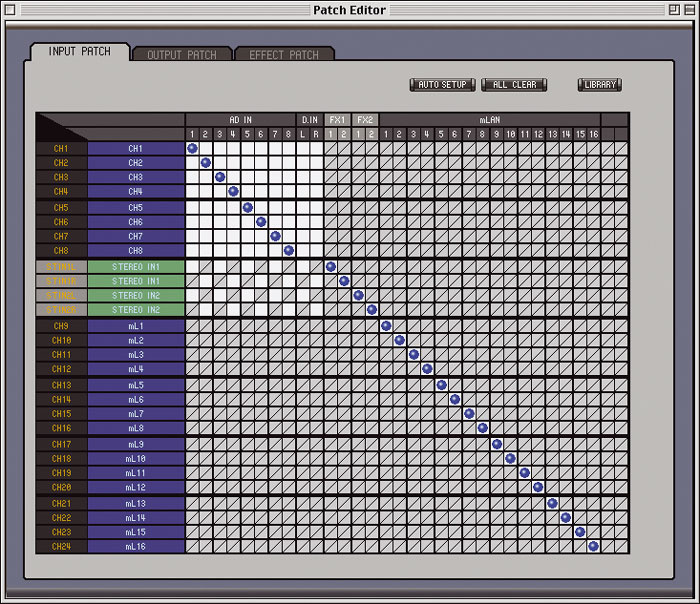Toggle the CH1 patch dot at AD IN 1
This screenshot has height=604, width=700.
coord(192,148)
